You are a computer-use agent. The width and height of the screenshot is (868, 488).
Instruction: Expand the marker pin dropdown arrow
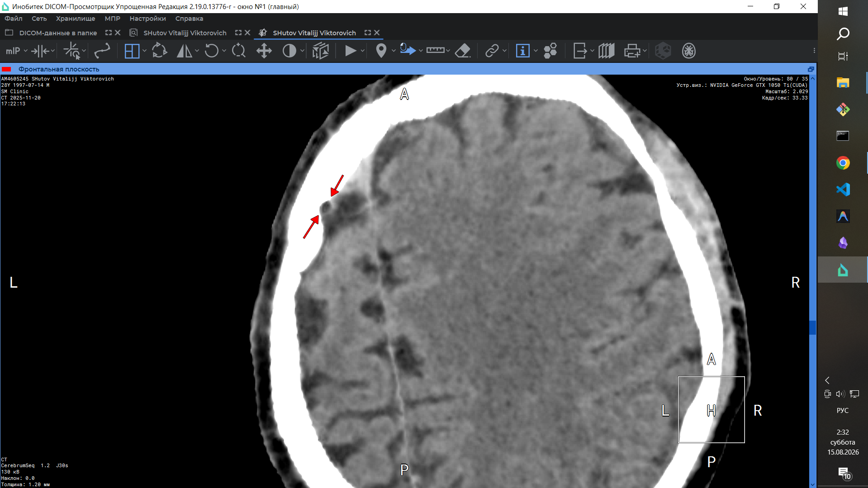tap(394, 51)
